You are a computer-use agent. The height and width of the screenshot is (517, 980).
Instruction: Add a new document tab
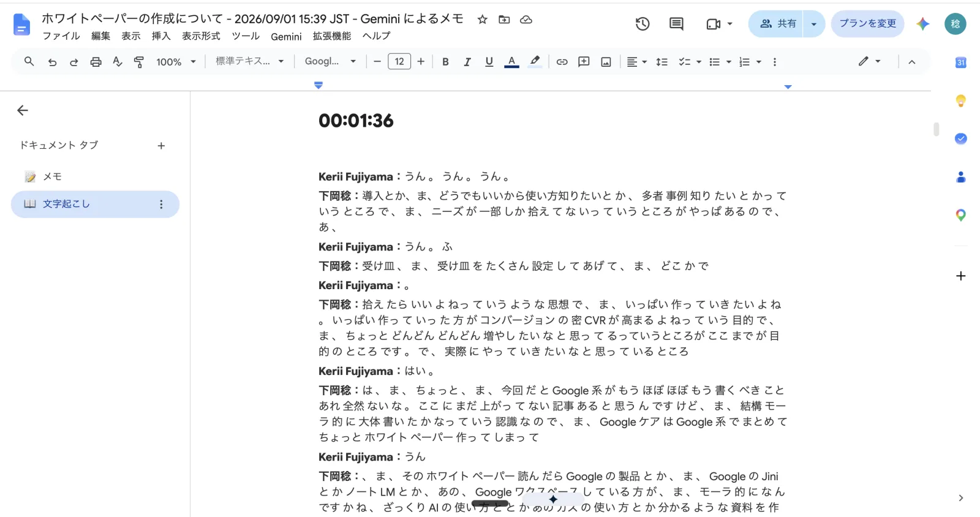click(x=161, y=146)
